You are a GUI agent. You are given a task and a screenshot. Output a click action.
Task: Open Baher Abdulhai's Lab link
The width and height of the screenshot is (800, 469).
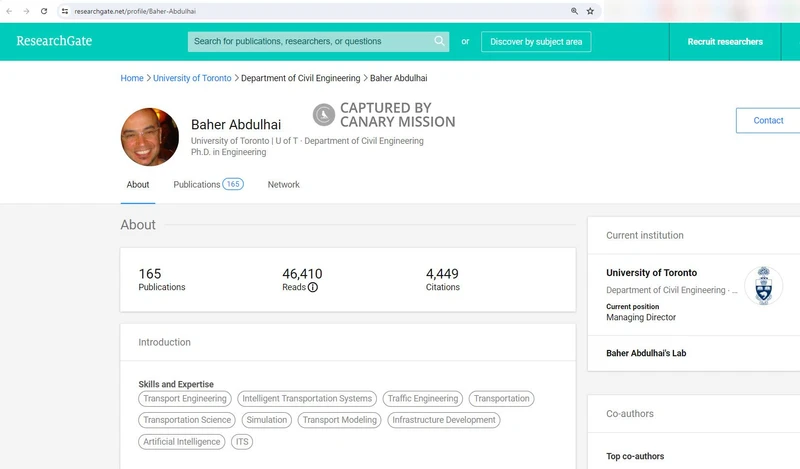click(x=646, y=353)
